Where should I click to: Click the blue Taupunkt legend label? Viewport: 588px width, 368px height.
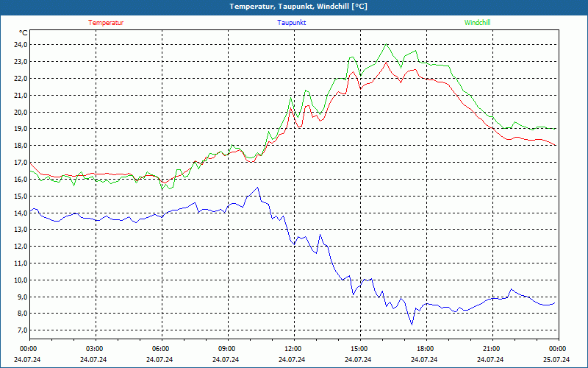pyautogui.click(x=291, y=23)
